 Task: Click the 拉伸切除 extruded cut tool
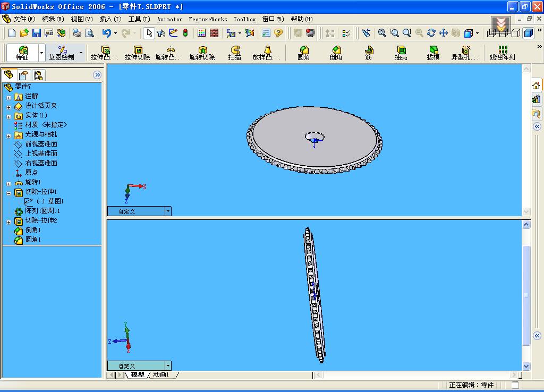(x=138, y=53)
